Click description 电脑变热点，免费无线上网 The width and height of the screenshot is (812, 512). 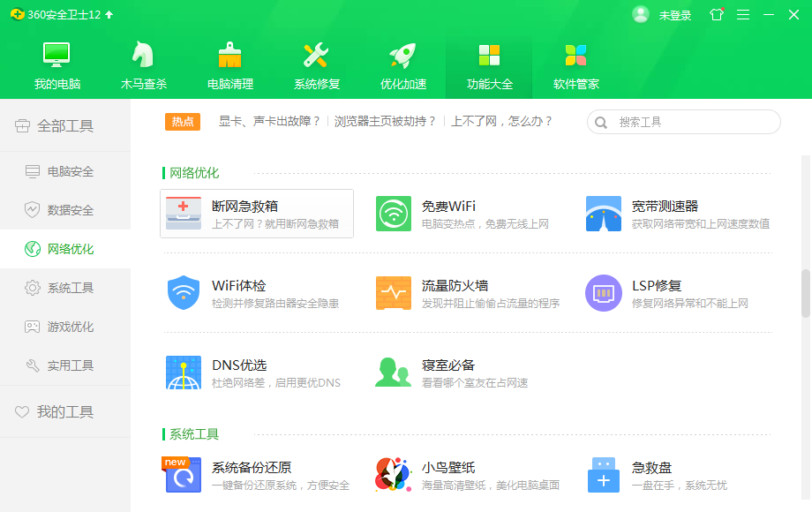(485, 223)
